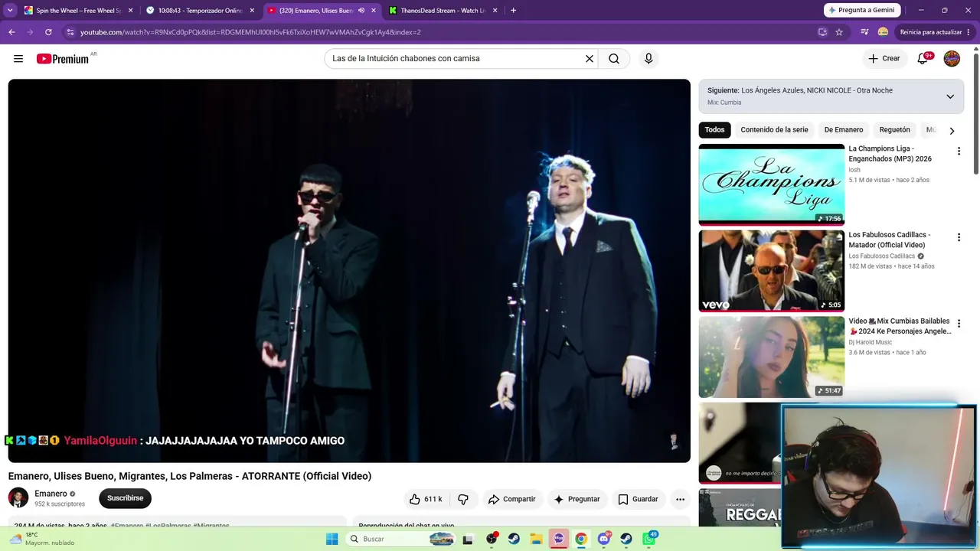Open the Mix Cumbias Bailables thumbnail
This screenshot has height=551, width=980.
point(771,357)
